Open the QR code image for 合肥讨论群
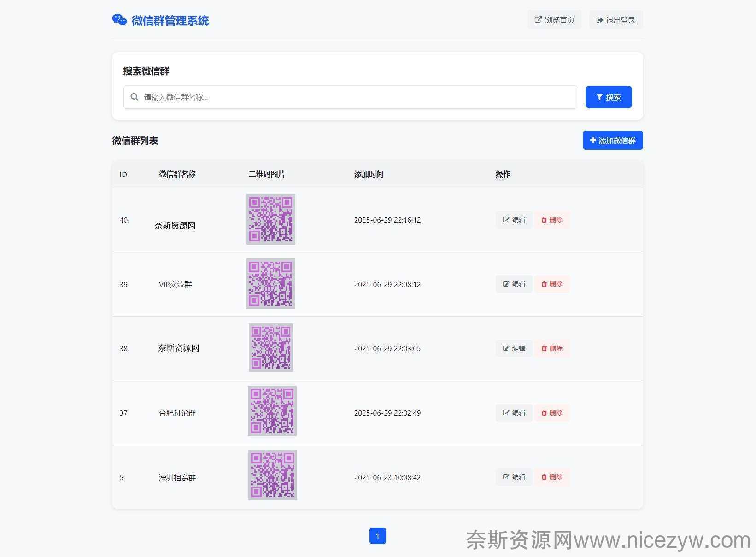This screenshot has height=557, width=756. pos(272,411)
